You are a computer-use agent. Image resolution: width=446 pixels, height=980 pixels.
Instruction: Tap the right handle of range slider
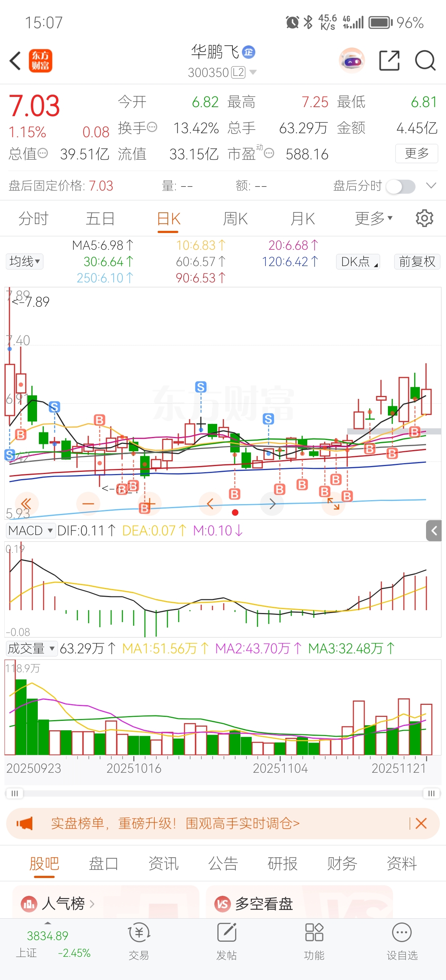click(431, 793)
